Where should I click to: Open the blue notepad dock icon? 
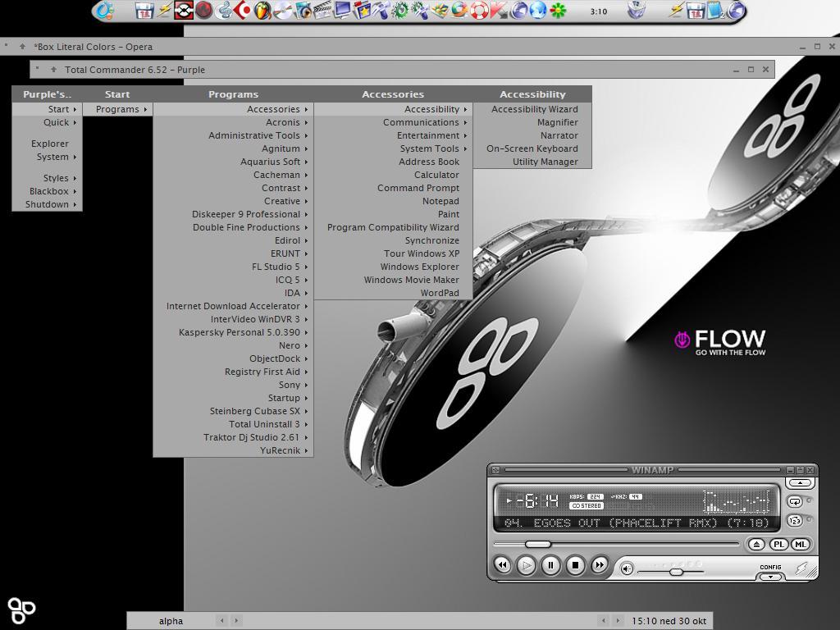point(715,11)
